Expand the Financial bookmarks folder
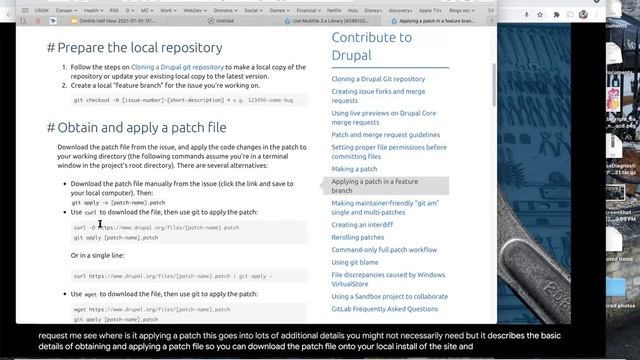 [x=309, y=10]
